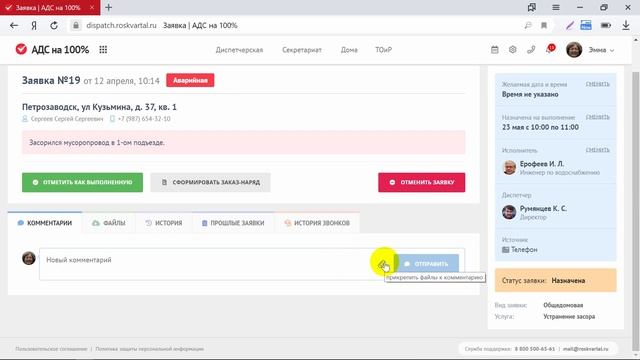Open Секретариат menu section
Screen dimensions: 640x360
tap(302, 50)
